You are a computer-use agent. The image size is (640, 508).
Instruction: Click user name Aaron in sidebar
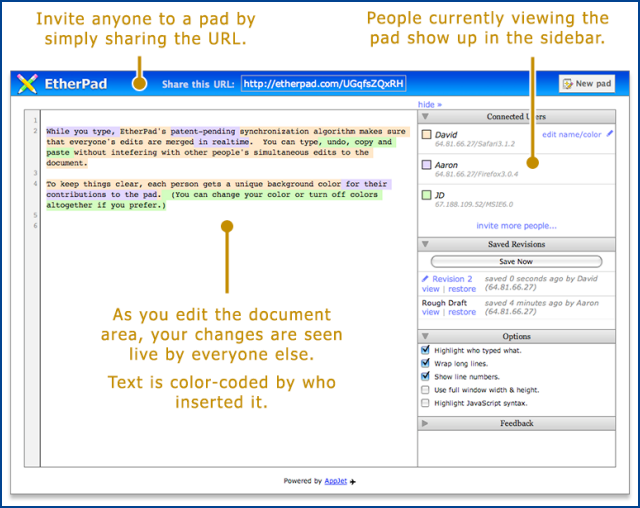tap(446, 165)
